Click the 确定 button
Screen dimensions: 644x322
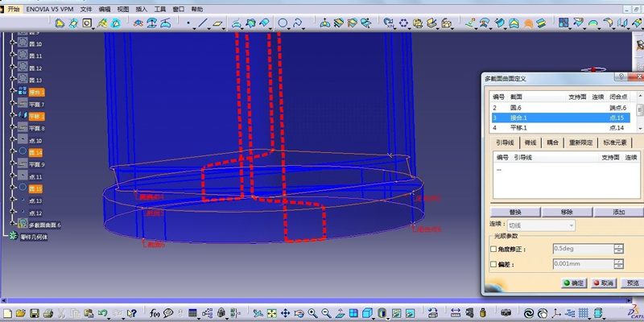point(574,283)
